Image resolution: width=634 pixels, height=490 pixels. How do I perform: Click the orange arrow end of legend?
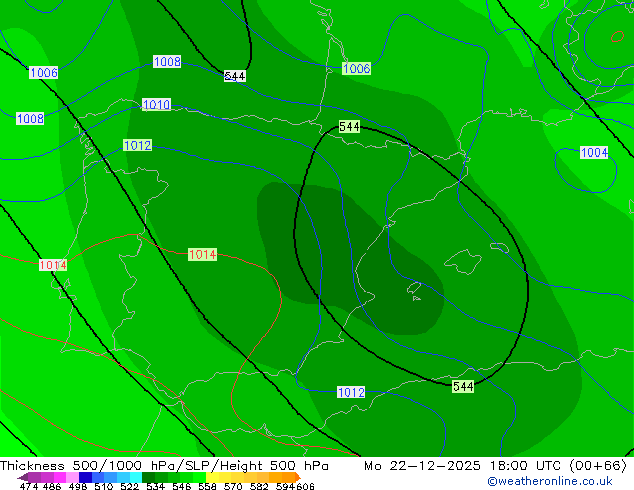(x=298, y=477)
